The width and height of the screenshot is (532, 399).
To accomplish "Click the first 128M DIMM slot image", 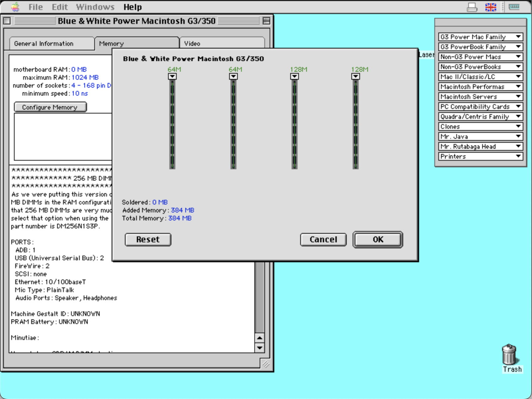I will pyautogui.click(x=294, y=125).
